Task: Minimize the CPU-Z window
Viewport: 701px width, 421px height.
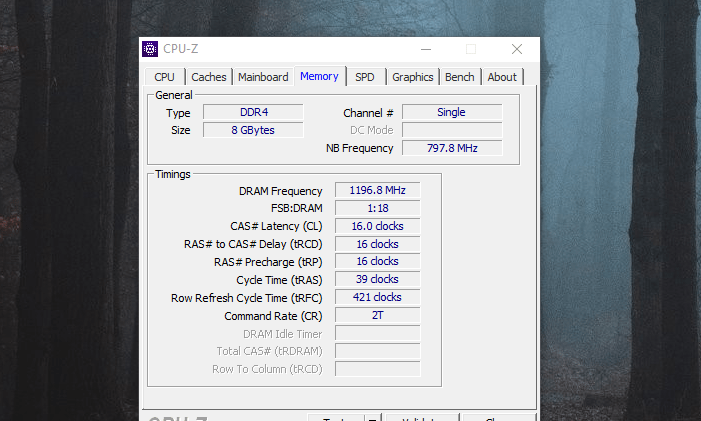Action: coord(426,49)
